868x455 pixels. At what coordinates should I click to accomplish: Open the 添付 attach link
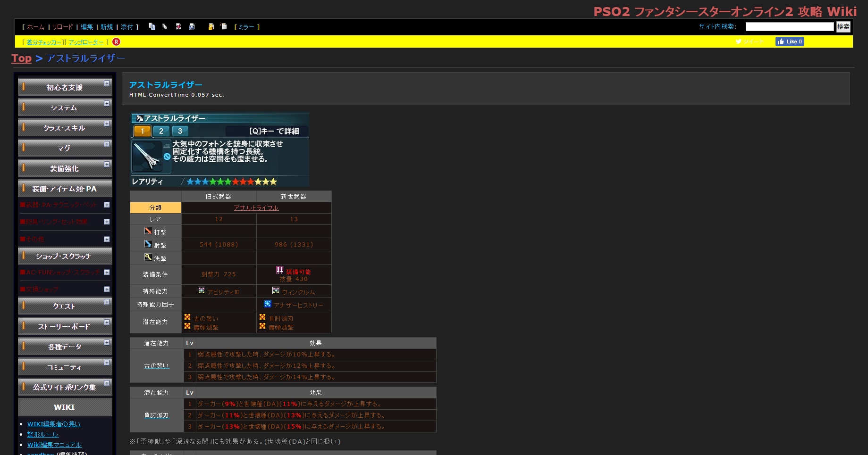coord(127,27)
